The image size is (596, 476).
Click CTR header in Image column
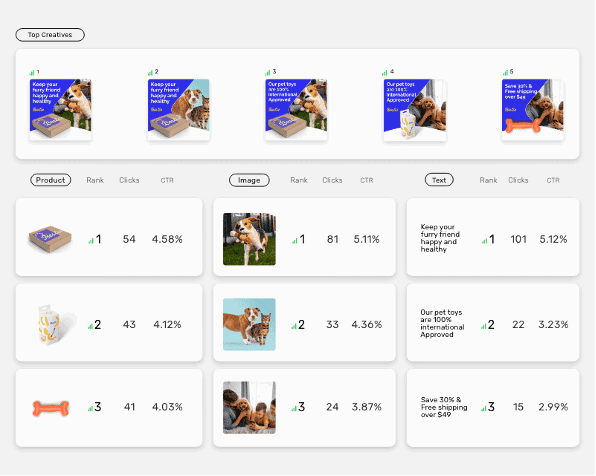[366, 180]
